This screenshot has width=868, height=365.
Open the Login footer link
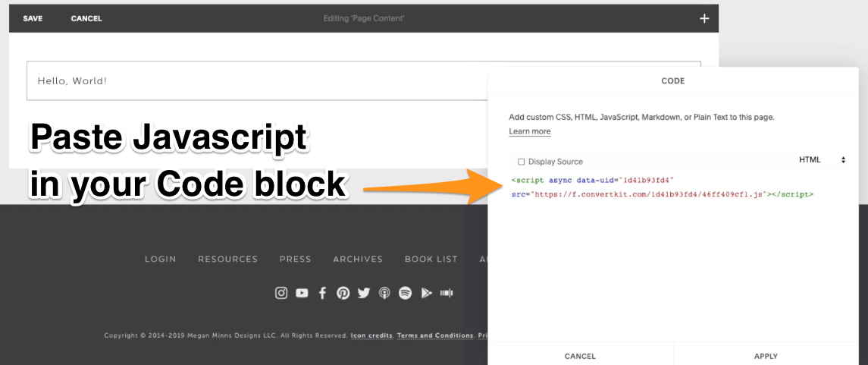click(161, 260)
